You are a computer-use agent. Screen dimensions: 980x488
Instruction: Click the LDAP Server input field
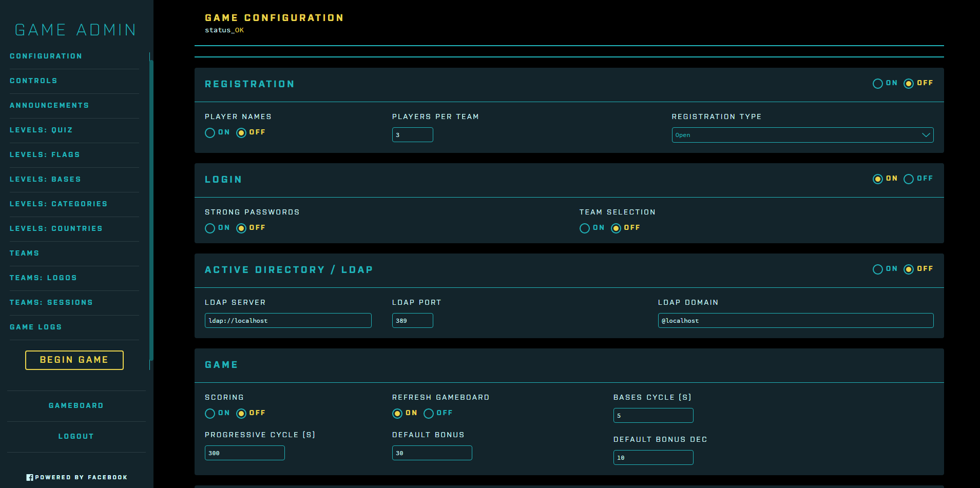click(288, 321)
